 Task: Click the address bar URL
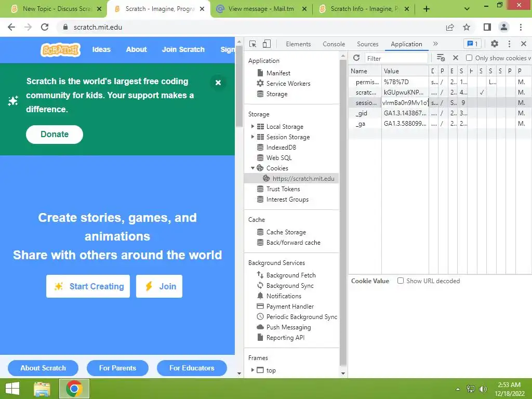tap(98, 27)
